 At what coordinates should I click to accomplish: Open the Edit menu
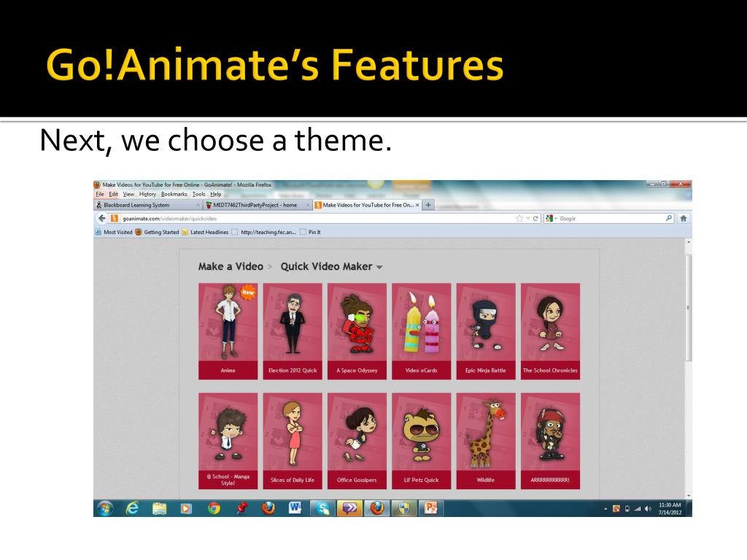pos(113,194)
